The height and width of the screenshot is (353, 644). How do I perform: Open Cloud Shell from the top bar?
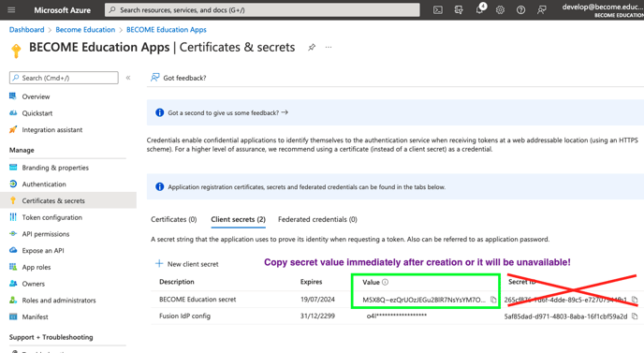point(438,10)
